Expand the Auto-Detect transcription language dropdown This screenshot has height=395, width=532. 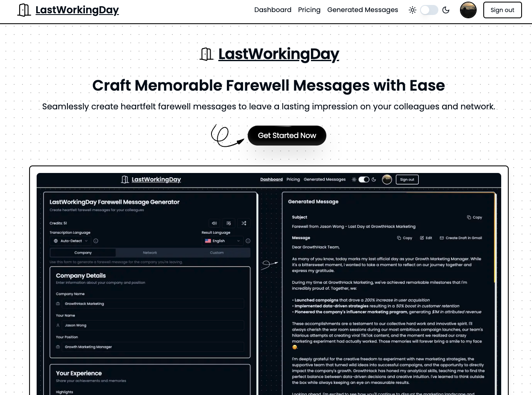(x=71, y=241)
